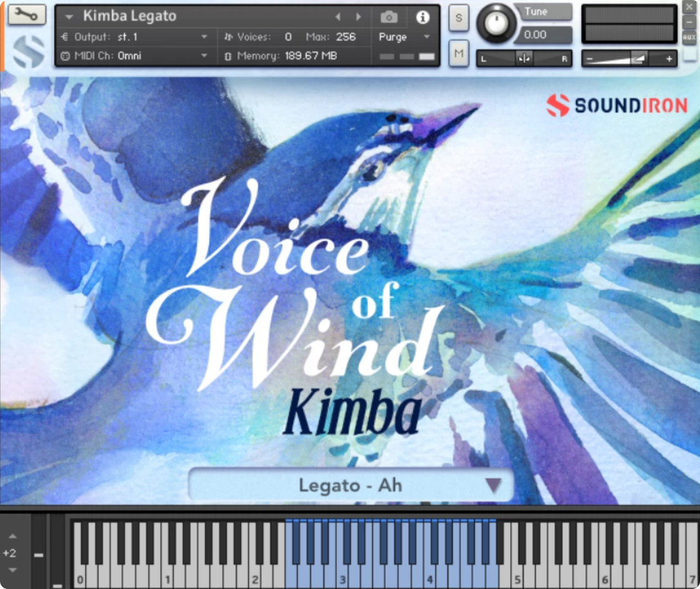700x589 pixels.
Task: Open instrument edit mode with wrench icon
Action: (26, 15)
